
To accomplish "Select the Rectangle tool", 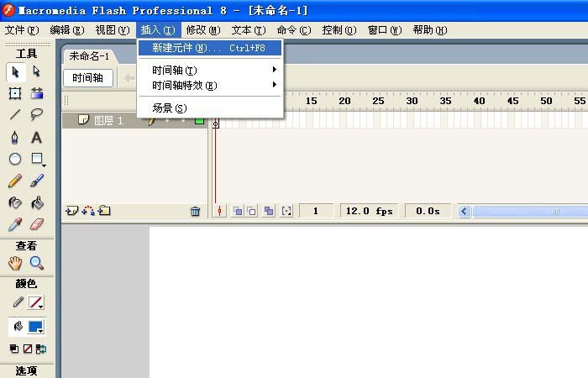I will point(37,159).
